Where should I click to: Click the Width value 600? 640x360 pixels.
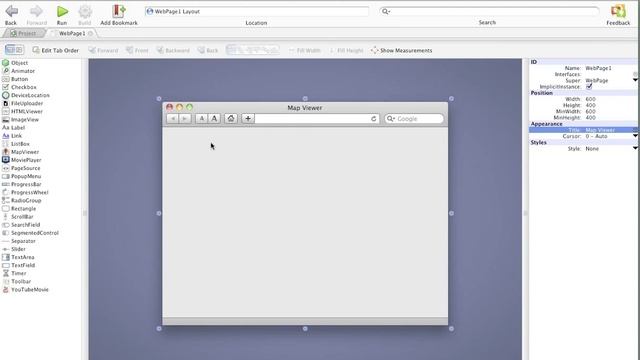point(591,99)
